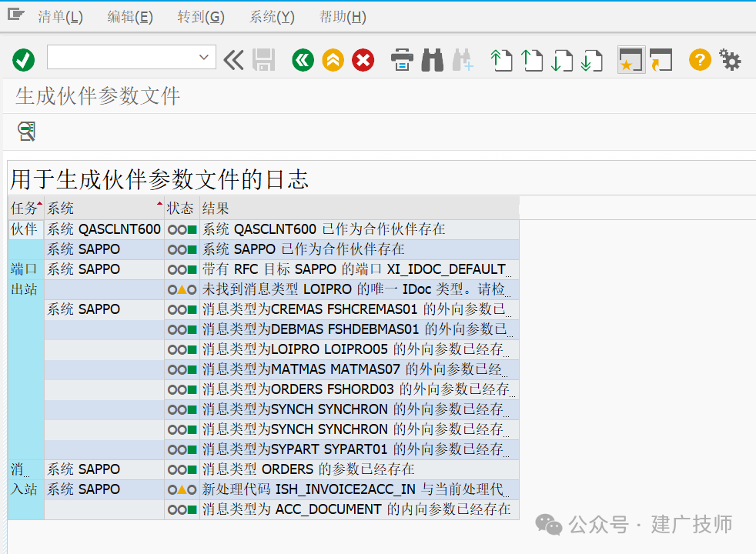
Task: Open the 转到(G) menu
Action: click(201, 17)
